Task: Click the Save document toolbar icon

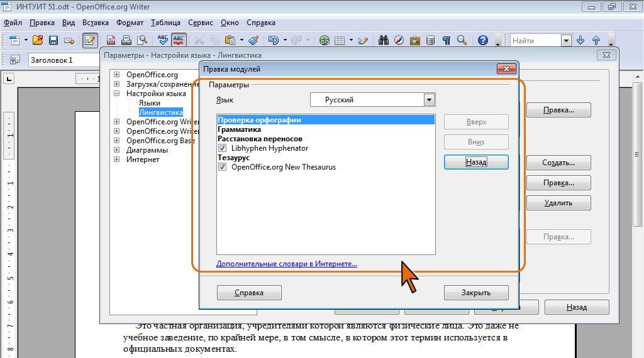Action: [53, 40]
